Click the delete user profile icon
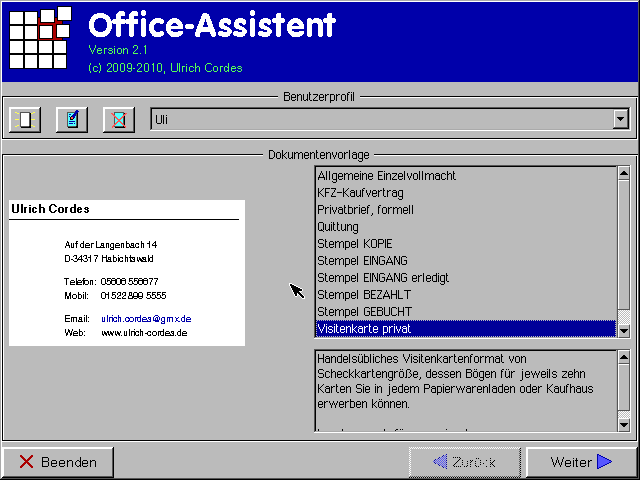 pos(120,120)
